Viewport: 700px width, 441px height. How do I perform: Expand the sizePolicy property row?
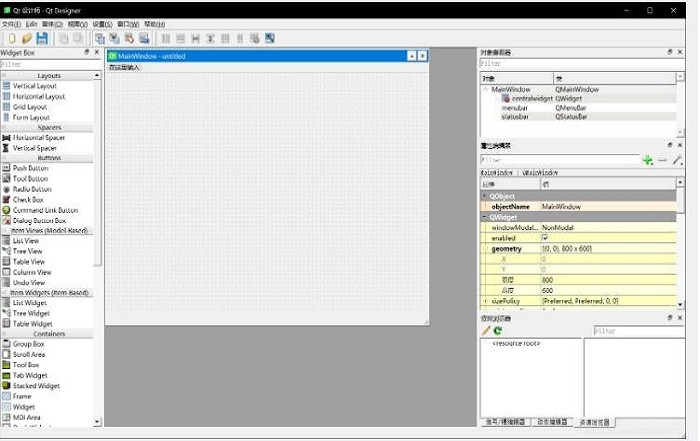(x=485, y=300)
